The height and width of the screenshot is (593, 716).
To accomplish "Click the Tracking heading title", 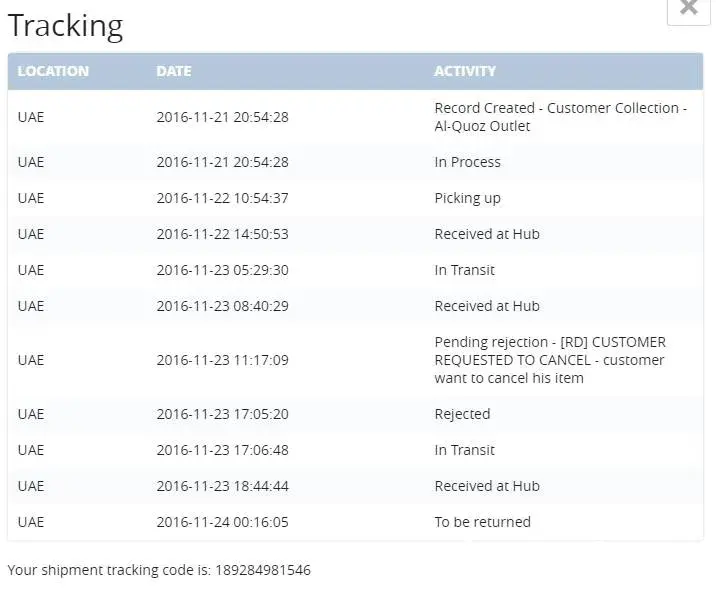I will tap(65, 26).
